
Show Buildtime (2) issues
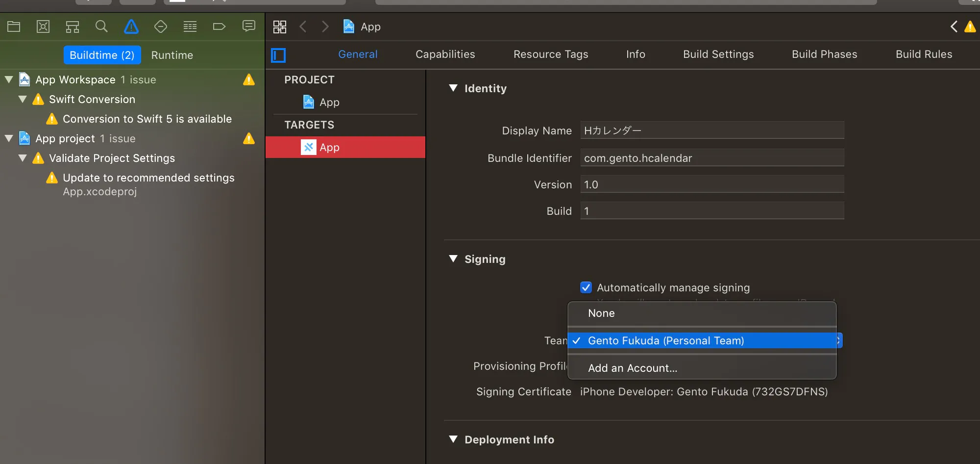click(x=102, y=55)
